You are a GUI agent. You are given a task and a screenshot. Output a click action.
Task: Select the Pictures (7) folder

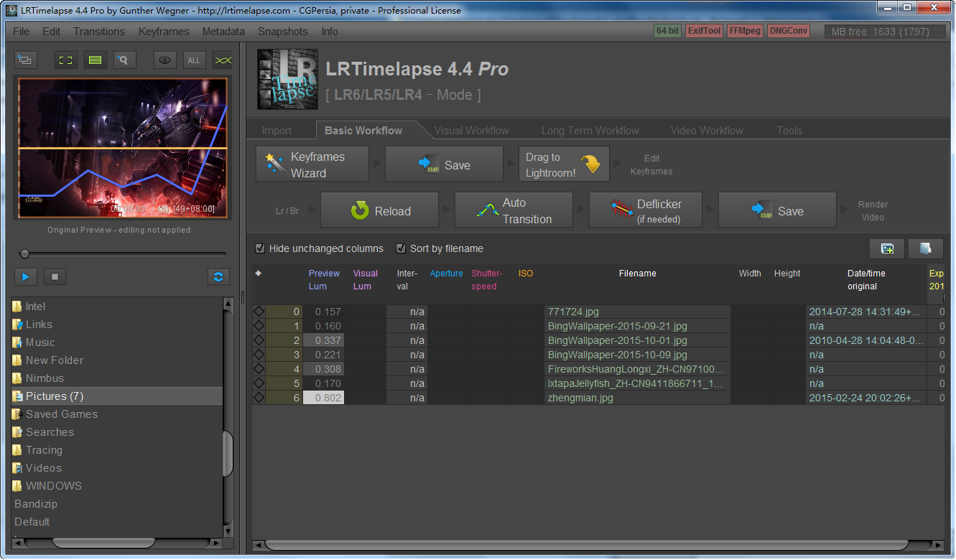117,396
